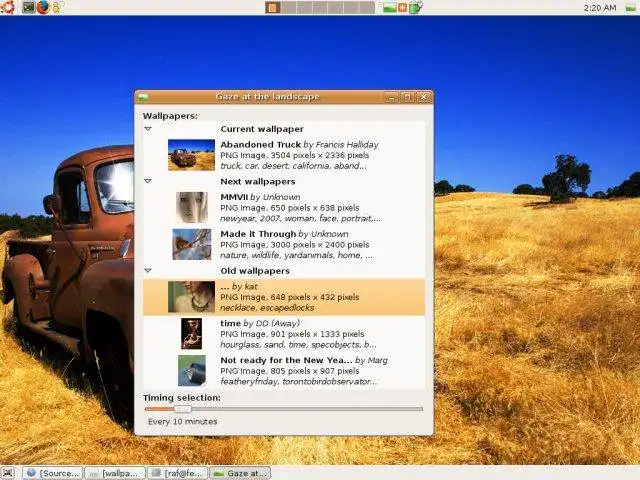Switch to the [raf@fe... taskbar window
The image size is (640, 480).
(178, 473)
